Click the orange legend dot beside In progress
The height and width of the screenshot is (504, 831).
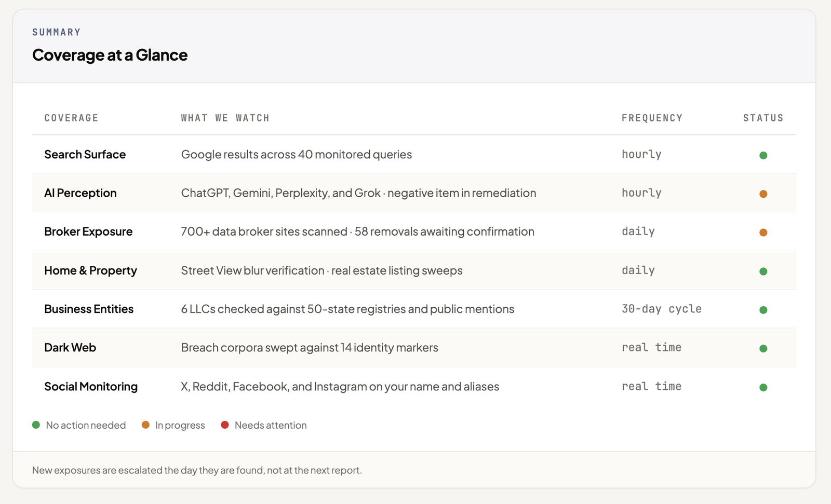pos(145,425)
